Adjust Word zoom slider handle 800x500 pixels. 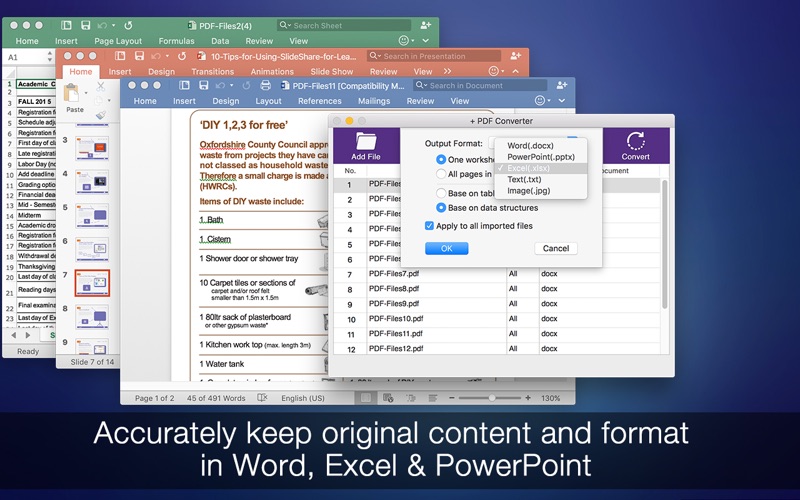coord(492,397)
